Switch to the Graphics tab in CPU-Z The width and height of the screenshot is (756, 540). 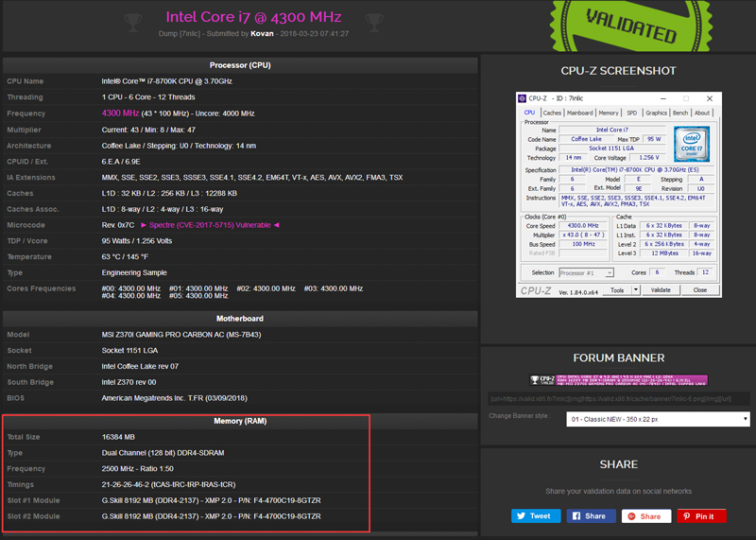click(x=656, y=113)
